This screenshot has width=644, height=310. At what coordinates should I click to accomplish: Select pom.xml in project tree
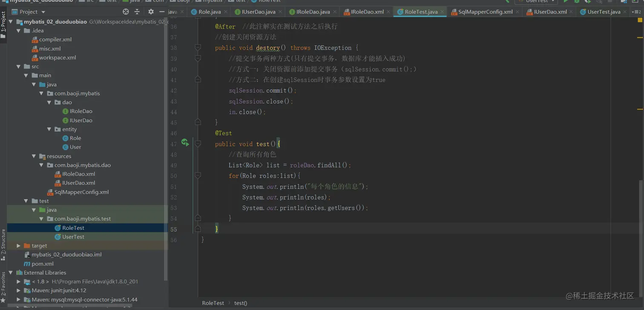[x=39, y=264]
